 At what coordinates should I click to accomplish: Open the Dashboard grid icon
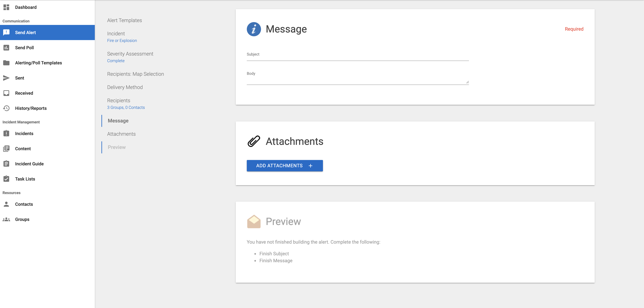(6, 7)
